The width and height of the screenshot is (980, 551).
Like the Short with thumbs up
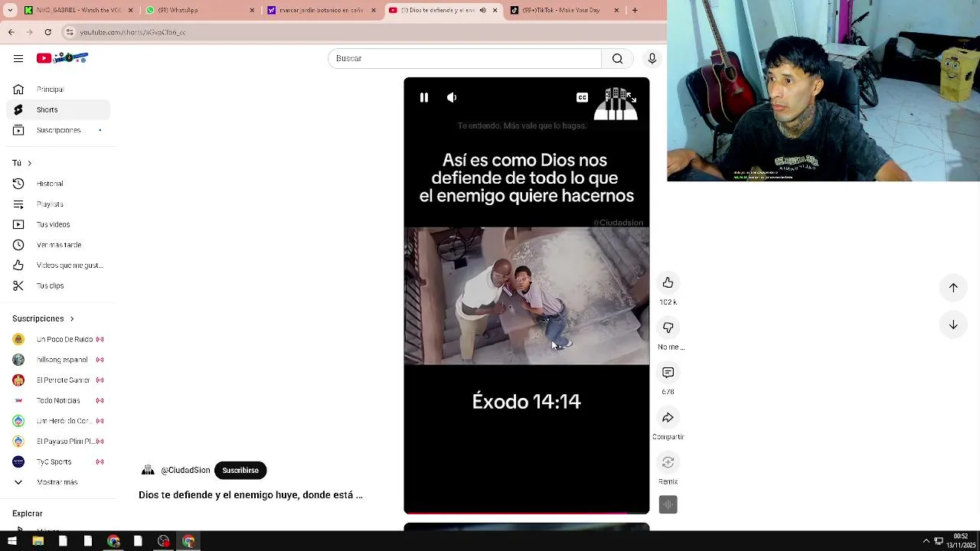click(668, 283)
